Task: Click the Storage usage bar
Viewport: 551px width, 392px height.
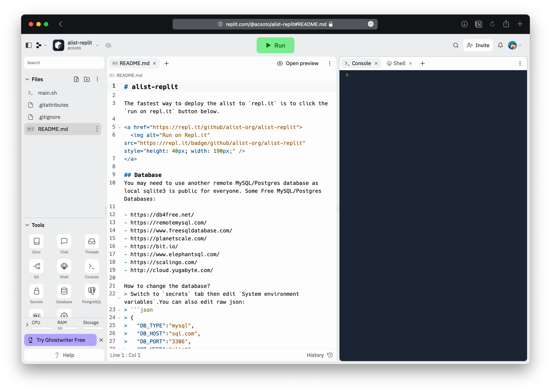Action: click(93, 328)
